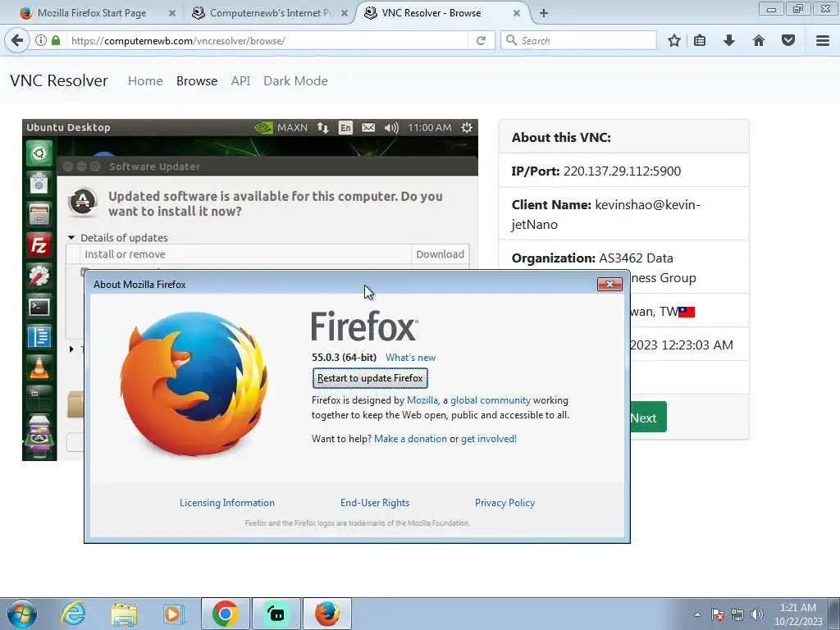Go back with the browser back arrow
The image size is (840, 630).
(17, 40)
